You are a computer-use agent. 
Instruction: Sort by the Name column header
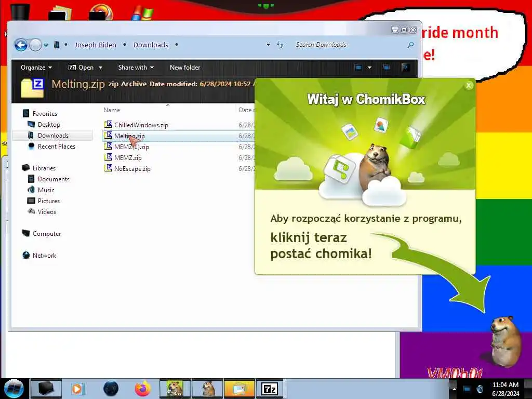tap(112, 110)
